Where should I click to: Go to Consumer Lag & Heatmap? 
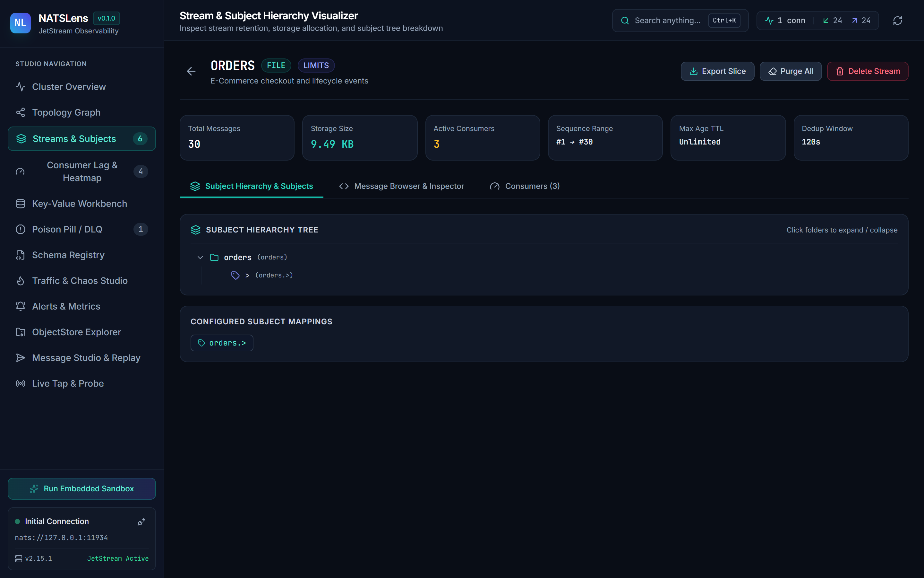tap(82, 172)
